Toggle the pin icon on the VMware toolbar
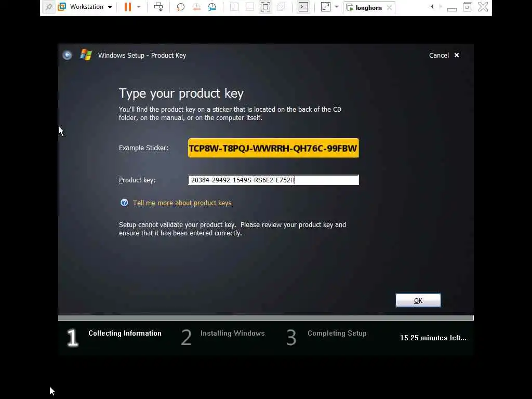532x399 pixels. 49,7
